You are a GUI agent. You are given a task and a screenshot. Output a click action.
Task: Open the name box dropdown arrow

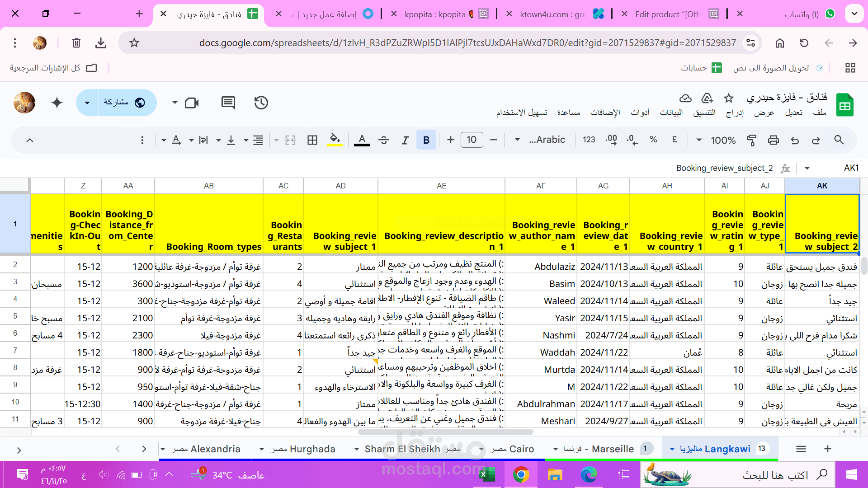[x=807, y=168]
